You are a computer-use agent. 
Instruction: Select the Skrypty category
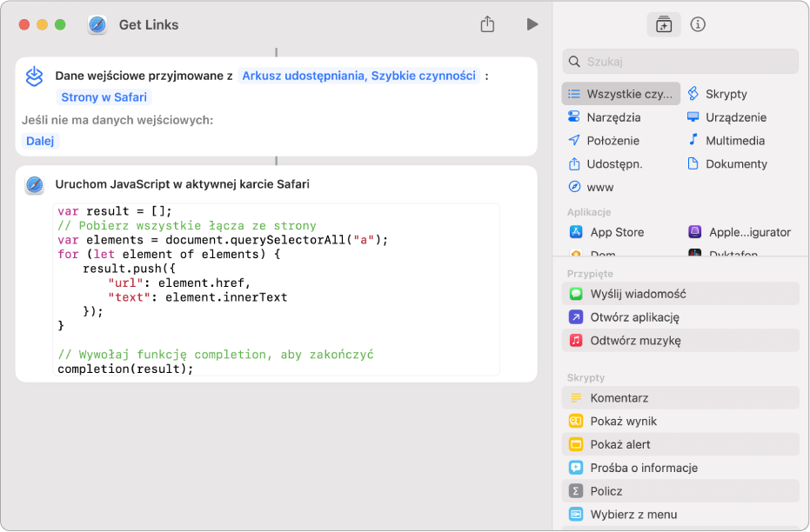coord(718,94)
